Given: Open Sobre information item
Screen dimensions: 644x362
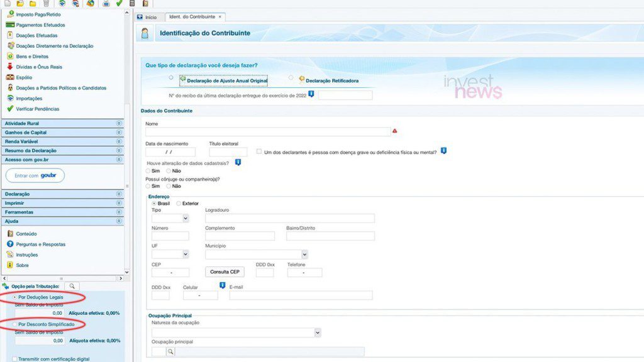Looking at the screenshot, I should [x=22, y=266].
